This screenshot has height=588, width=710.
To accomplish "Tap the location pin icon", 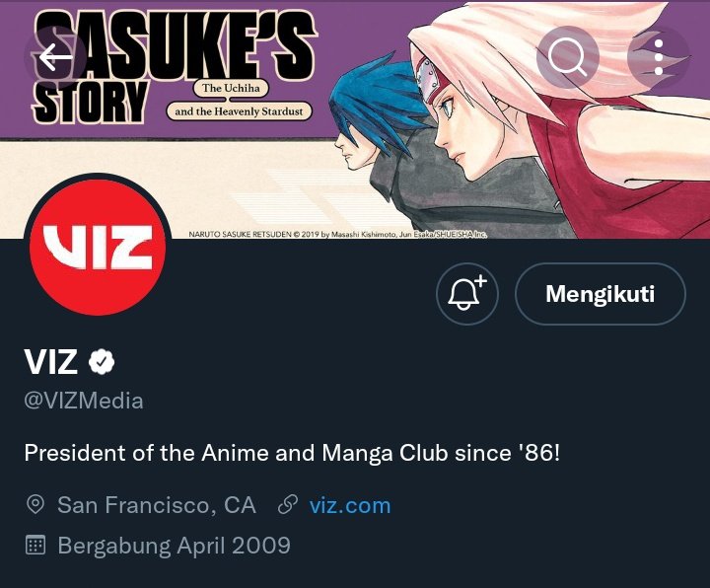I will tap(35, 505).
